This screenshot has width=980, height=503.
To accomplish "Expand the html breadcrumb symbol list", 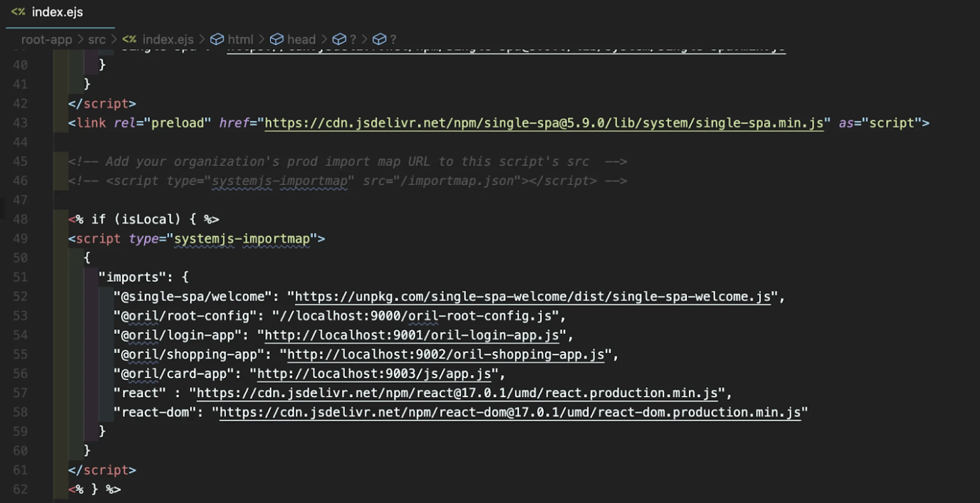I will click(241, 39).
